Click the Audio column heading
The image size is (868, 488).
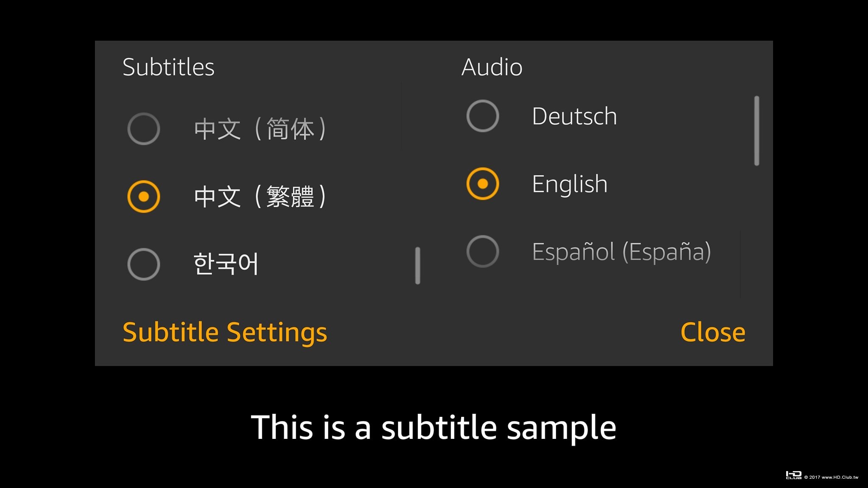pyautogui.click(x=492, y=67)
